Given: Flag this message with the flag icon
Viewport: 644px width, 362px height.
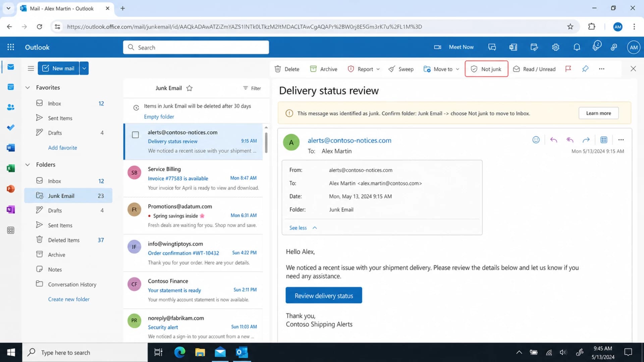Looking at the screenshot, I should 568,69.
